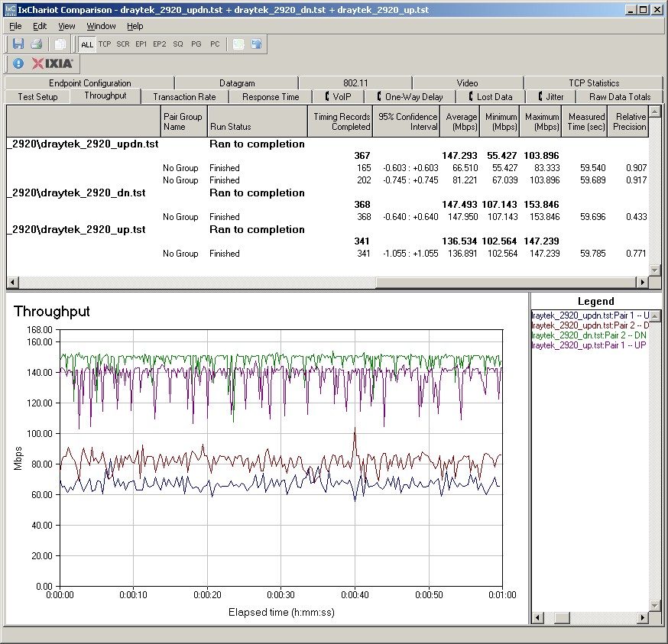Click the blue export toolbar icon
The width and height of the screenshot is (668, 644).
point(257,44)
